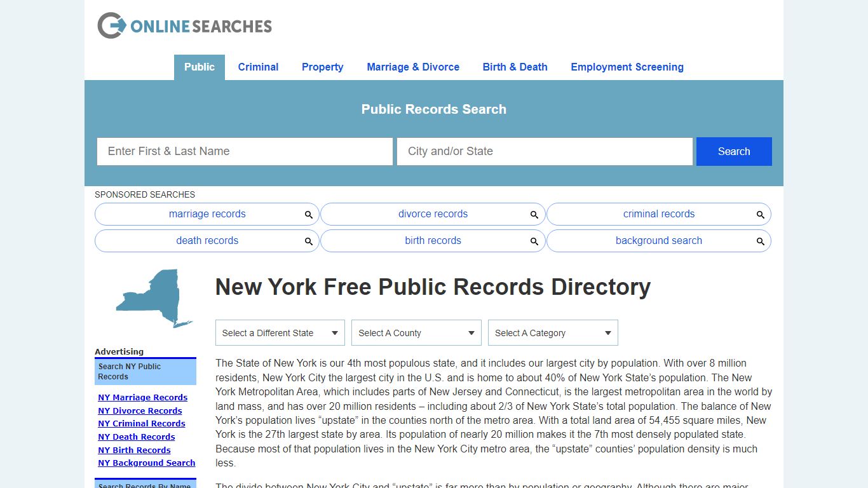Click magnifier icon in birth records pill

point(534,241)
